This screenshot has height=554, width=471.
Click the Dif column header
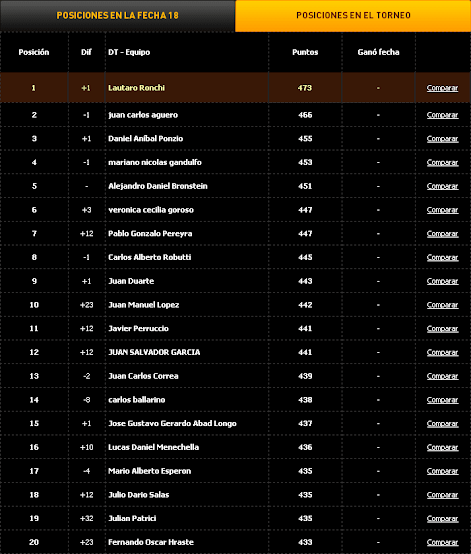86,52
